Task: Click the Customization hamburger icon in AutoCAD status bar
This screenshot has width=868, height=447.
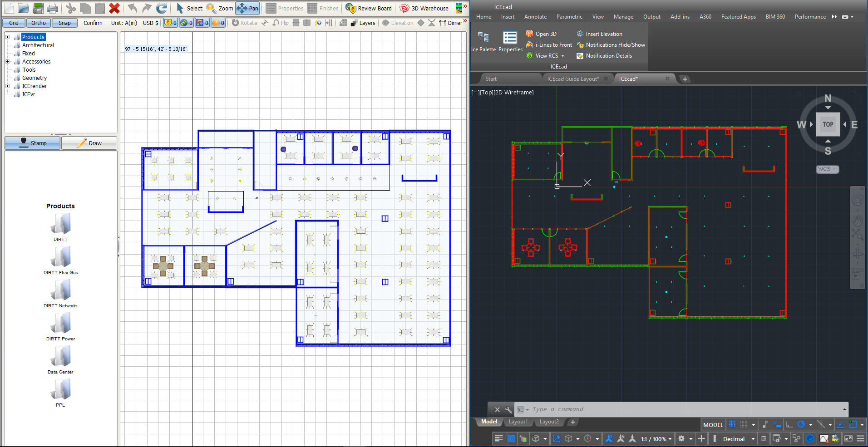Action: [x=861, y=438]
